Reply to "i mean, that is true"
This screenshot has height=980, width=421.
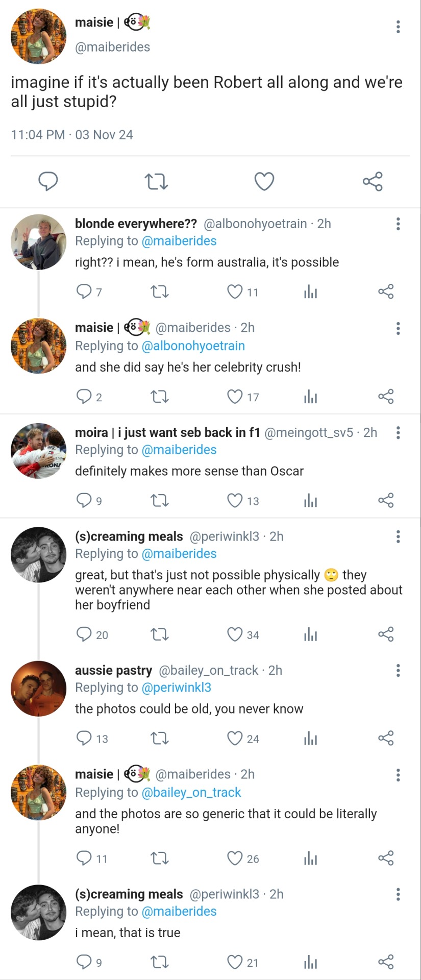click(x=84, y=963)
